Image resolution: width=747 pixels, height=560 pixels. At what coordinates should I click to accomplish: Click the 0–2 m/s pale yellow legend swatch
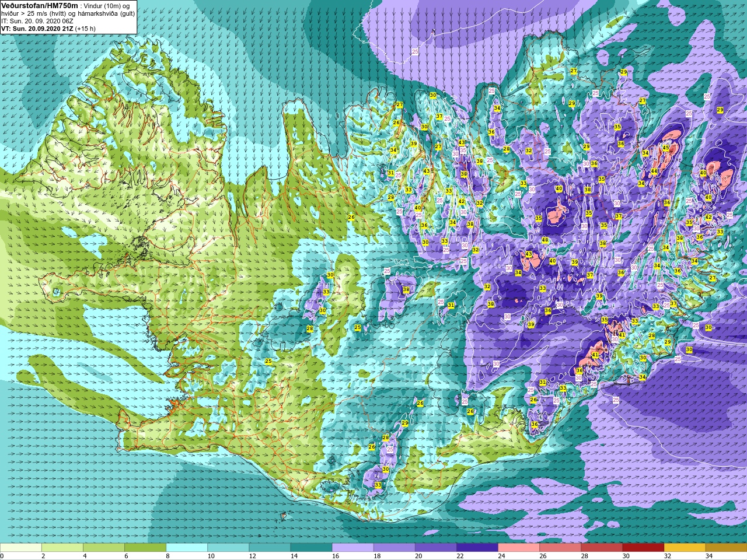(x=21, y=548)
